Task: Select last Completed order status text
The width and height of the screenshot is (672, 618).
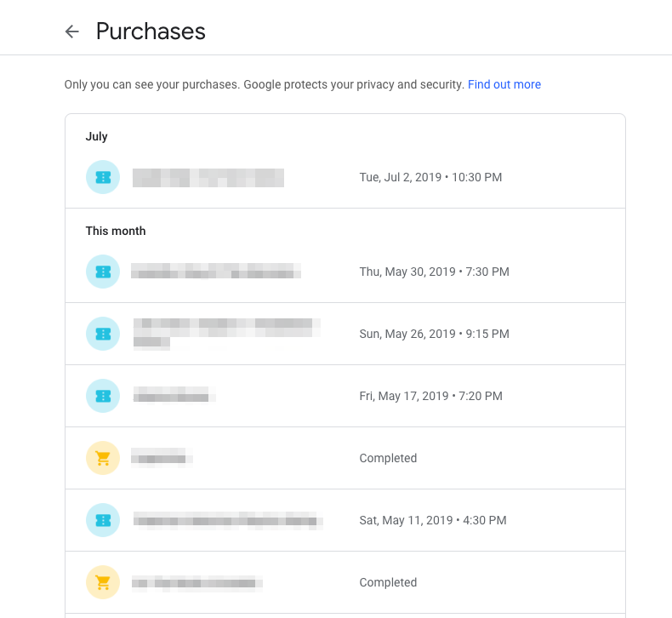Action: 388,582
